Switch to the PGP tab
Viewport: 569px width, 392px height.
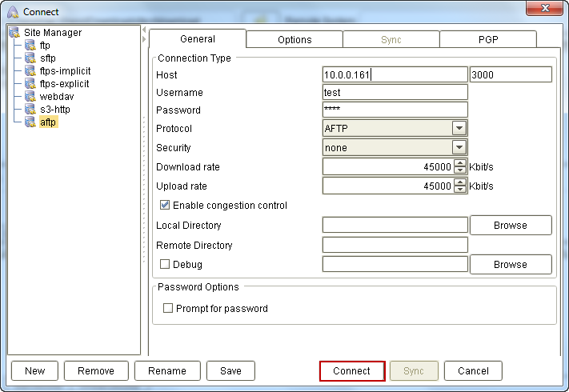click(487, 39)
